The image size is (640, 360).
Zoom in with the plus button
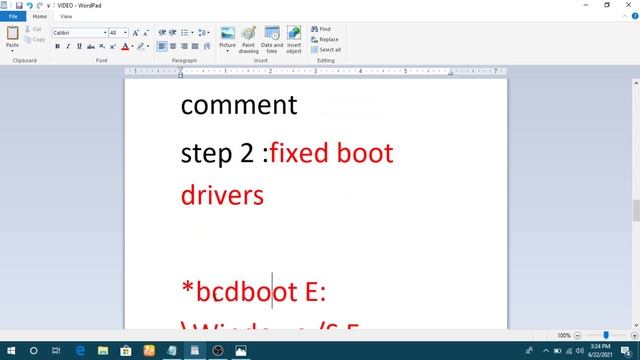634,336
